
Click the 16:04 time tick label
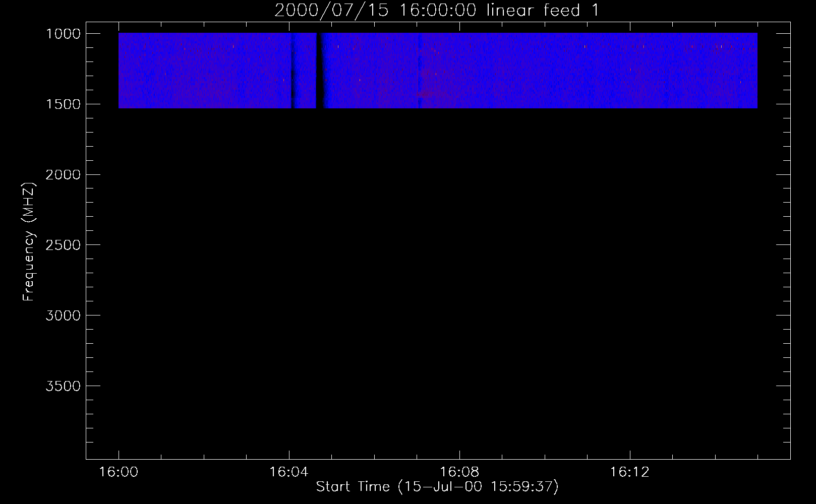click(288, 472)
